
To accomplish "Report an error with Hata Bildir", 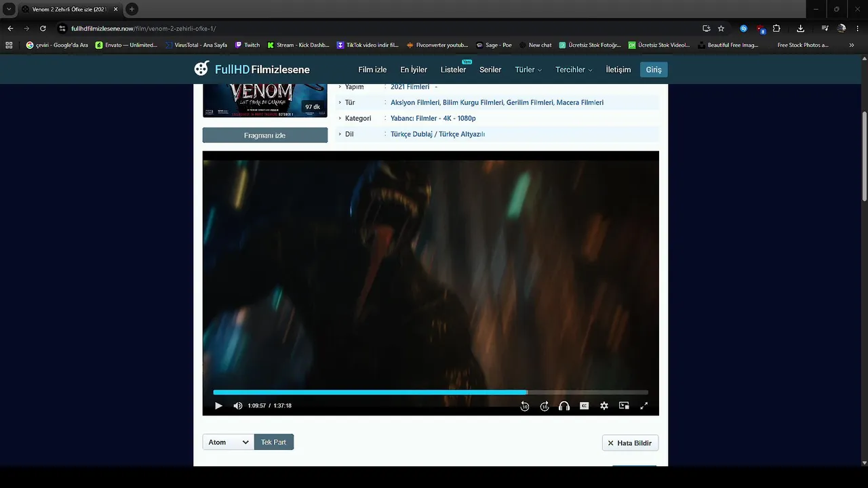I will [x=630, y=443].
